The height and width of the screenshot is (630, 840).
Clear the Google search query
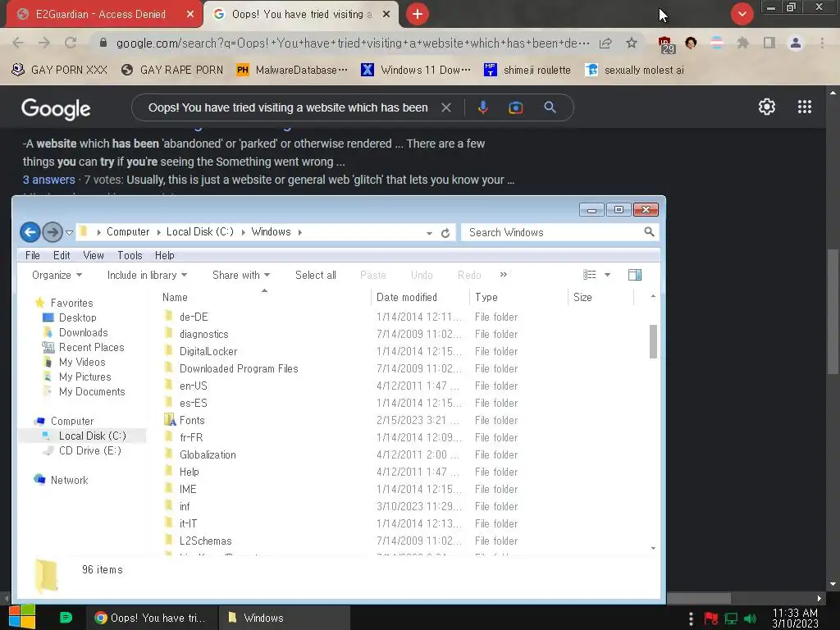[445, 107]
